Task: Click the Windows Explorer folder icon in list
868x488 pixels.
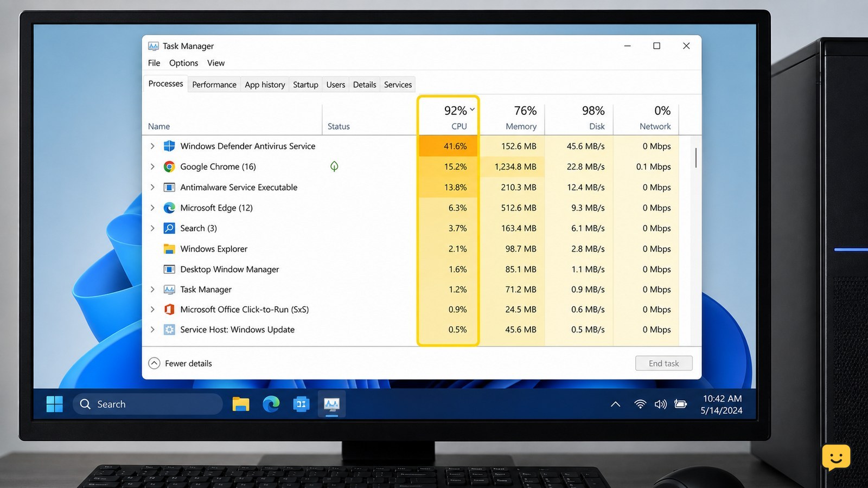Action: coord(169,249)
